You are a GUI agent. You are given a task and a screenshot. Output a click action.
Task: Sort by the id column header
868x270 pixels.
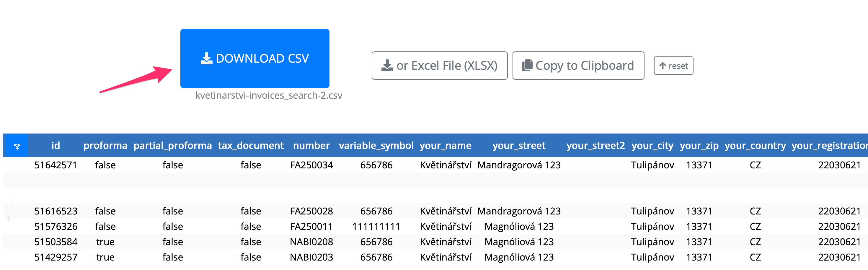56,145
